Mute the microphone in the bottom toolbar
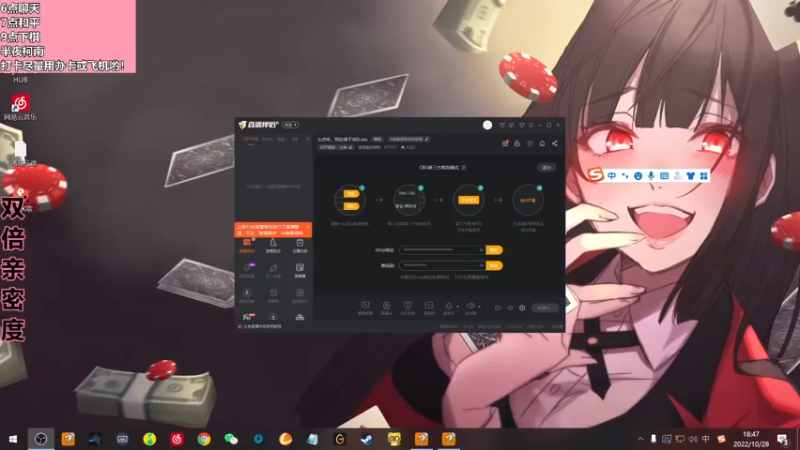This screenshot has height=450, width=800. (449, 308)
